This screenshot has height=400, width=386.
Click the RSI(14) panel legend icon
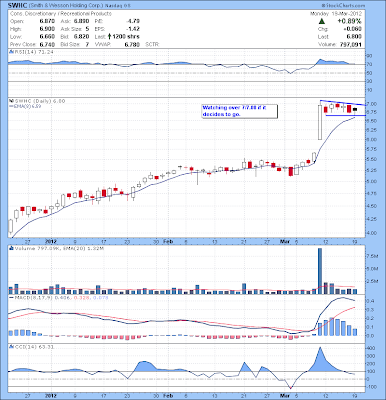point(11,52)
